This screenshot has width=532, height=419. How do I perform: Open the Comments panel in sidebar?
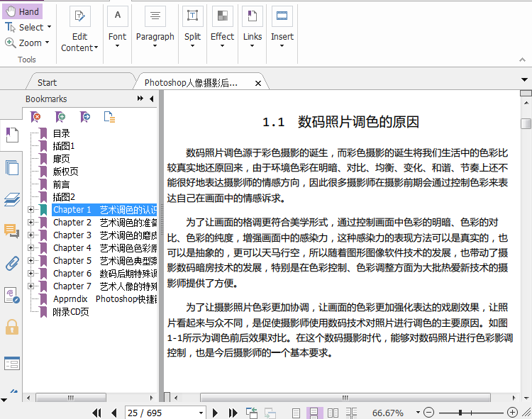coord(11,230)
